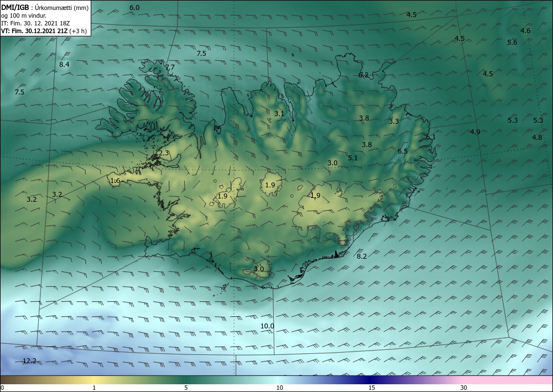
Task: Click the map value "3.3"
Action: [x=394, y=121]
